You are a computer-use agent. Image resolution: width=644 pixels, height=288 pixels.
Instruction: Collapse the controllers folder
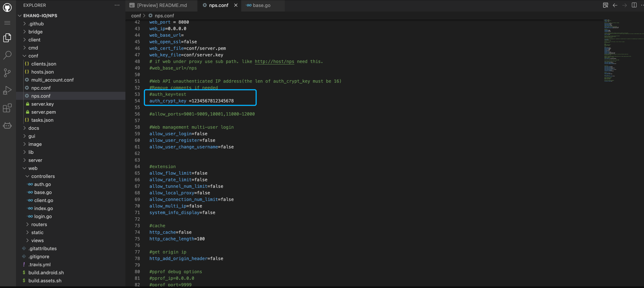pos(43,176)
